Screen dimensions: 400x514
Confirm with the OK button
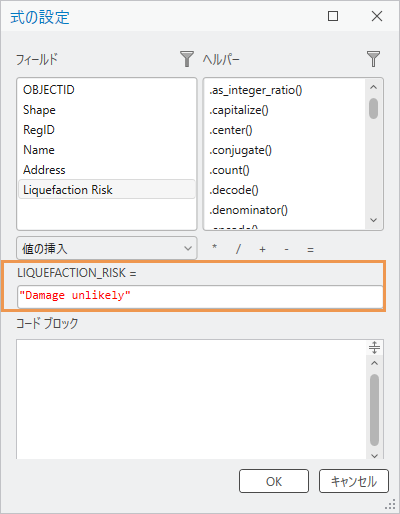coord(274,481)
